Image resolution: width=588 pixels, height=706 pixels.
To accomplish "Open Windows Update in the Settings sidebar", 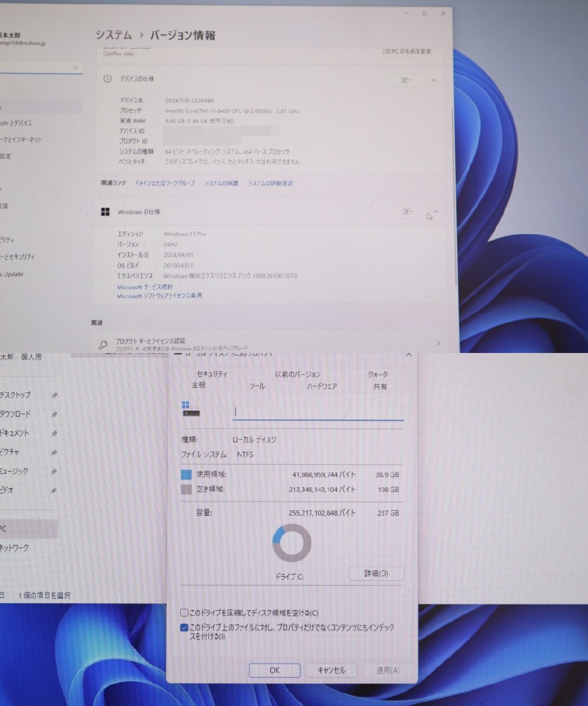I will coord(12,274).
